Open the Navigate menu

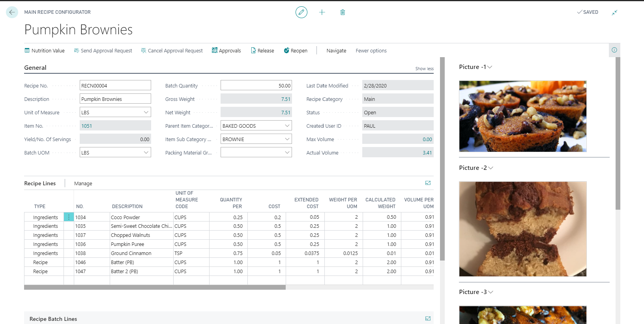coord(336,51)
